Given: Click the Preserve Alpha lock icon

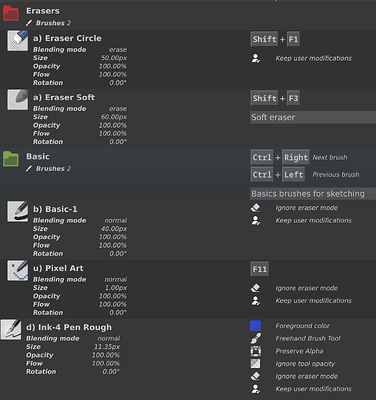Looking at the screenshot, I should point(256,351).
